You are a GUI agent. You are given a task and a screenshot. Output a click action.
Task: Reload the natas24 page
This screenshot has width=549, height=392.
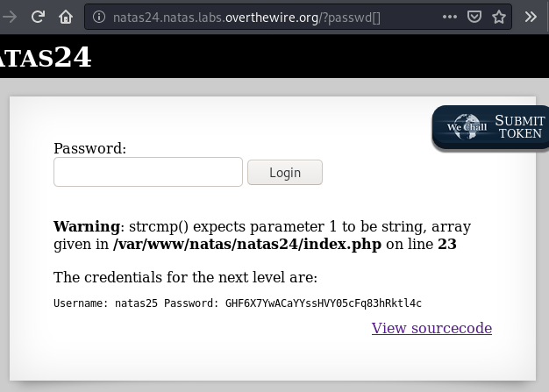(x=38, y=17)
